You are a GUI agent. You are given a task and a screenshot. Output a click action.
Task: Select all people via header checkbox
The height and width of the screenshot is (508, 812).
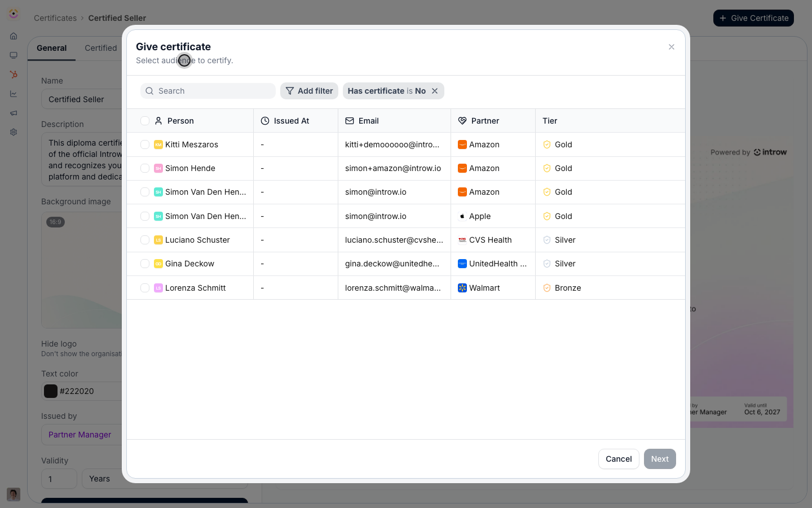click(145, 121)
